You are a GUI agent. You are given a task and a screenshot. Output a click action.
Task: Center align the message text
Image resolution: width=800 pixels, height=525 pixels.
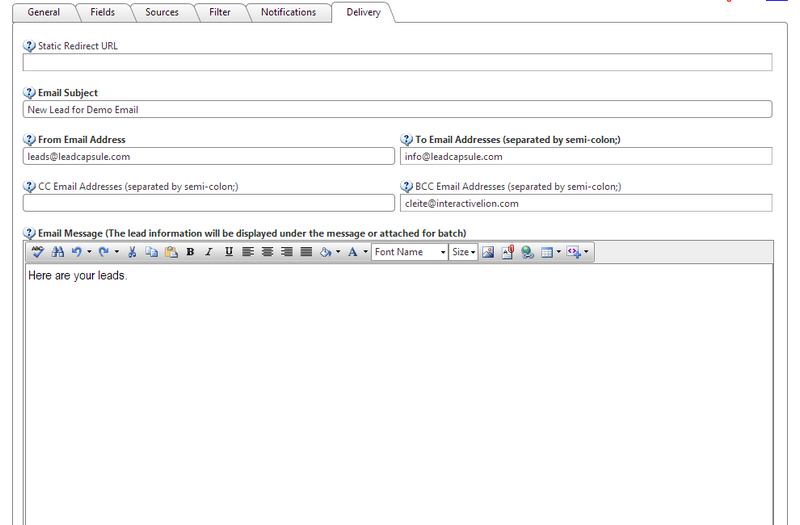click(267, 252)
